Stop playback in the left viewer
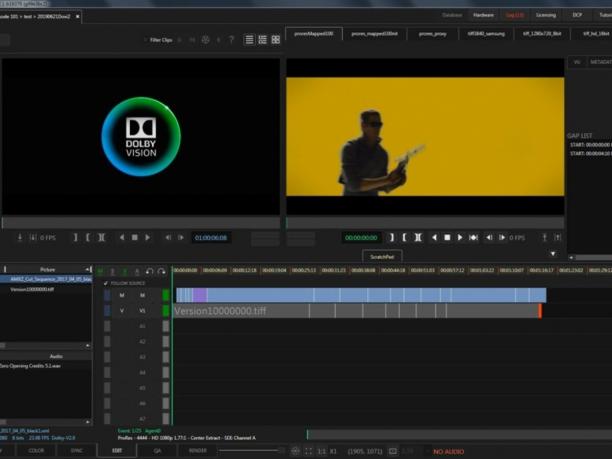This screenshot has height=459, width=612. pos(135,237)
